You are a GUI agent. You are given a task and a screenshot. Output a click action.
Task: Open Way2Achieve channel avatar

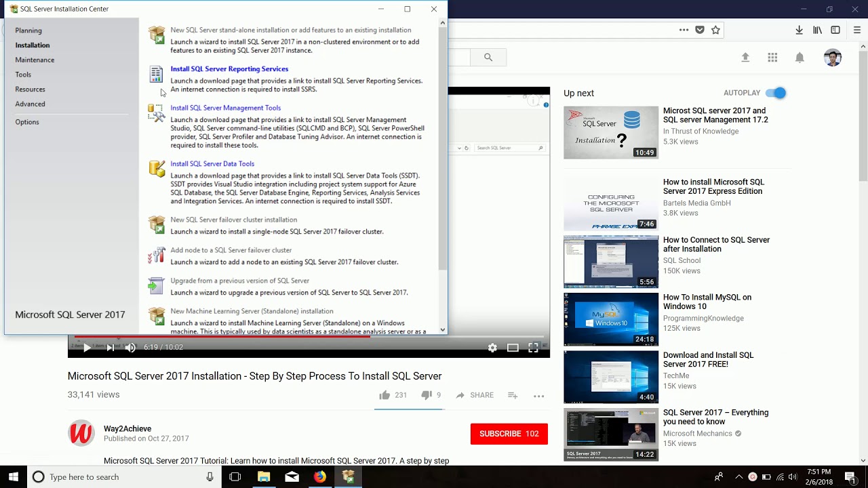click(x=81, y=434)
